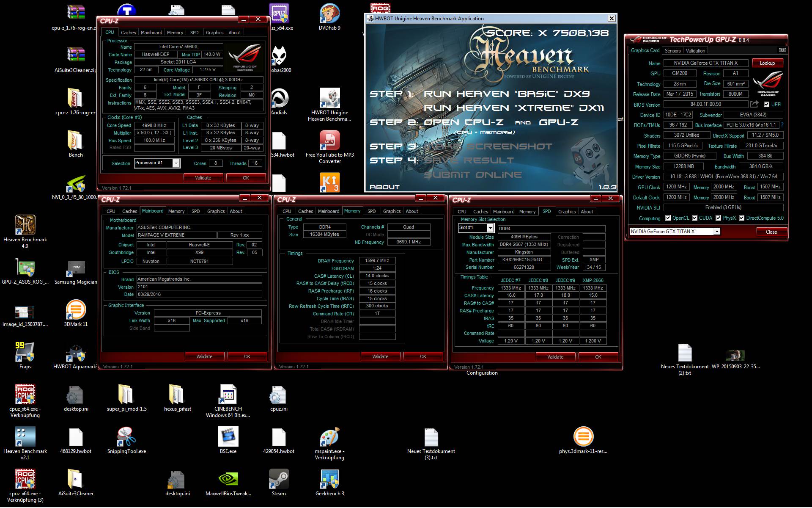The image size is (812, 508).
Task: Open the mspaint.exe shortcut icon
Action: tap(329, 437)
